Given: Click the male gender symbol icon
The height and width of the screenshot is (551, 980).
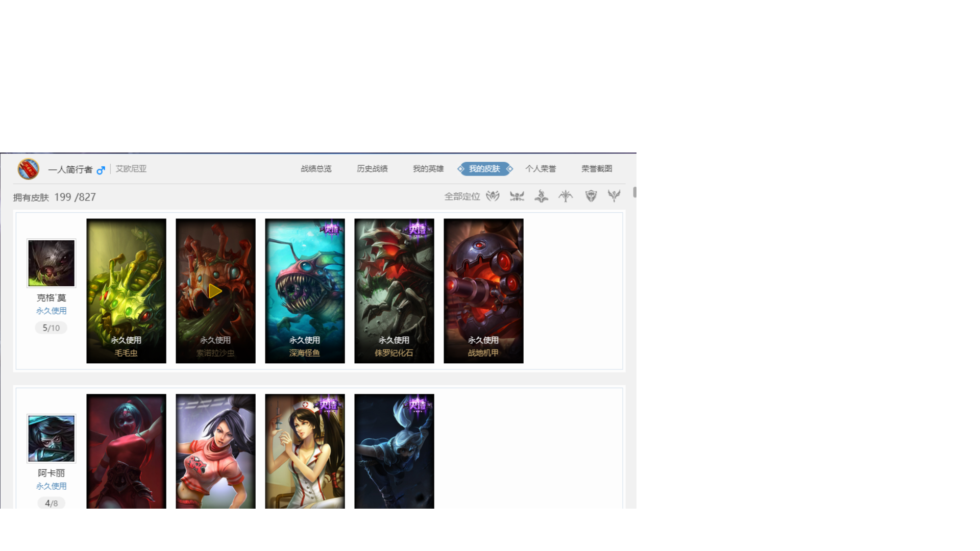Looking at the screenshot, I should pyautogui.click(x=101, y=170).
